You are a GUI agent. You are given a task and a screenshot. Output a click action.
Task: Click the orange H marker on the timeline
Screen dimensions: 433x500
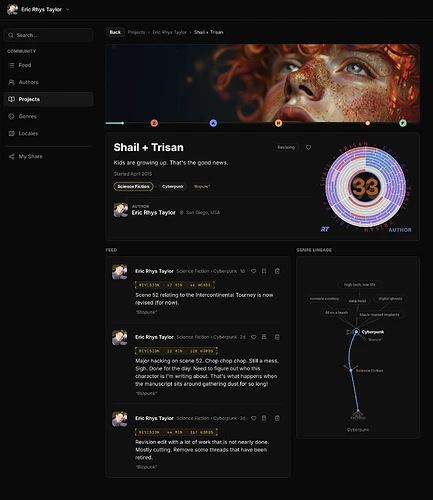[x=278, y=123]
